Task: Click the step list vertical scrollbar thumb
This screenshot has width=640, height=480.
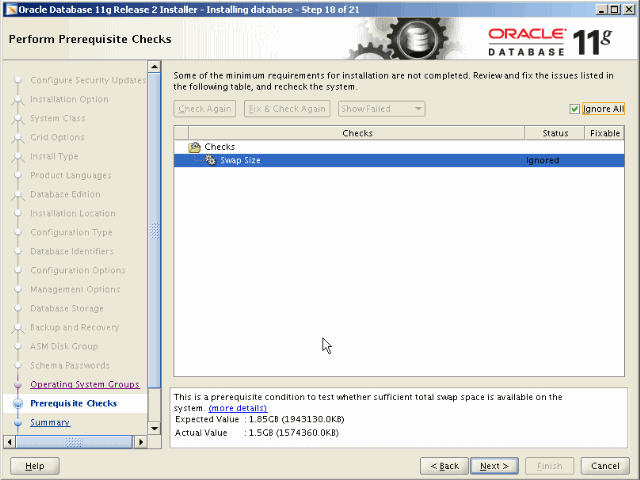Action: coord(154,230)
